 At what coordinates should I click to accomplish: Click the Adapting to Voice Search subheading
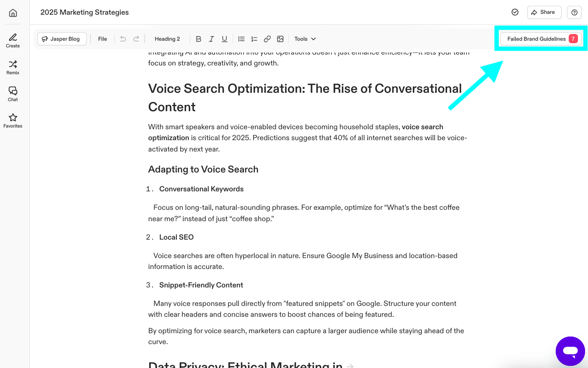coord(203,169)
